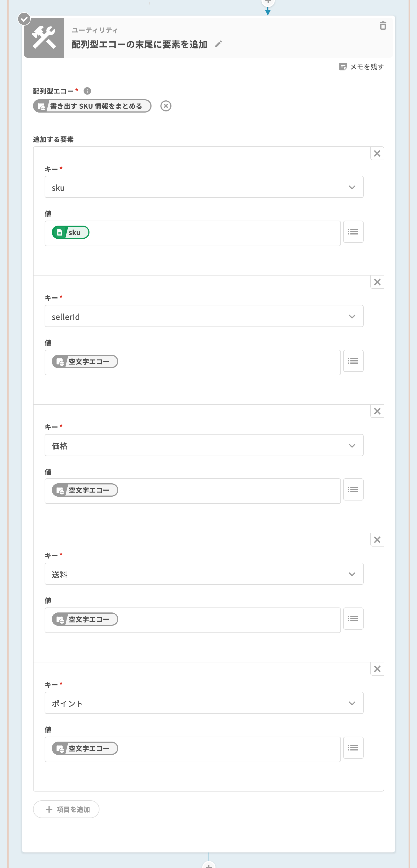Click the メモを残す note link
Viewport: 417px width, 868px height.
361,67
